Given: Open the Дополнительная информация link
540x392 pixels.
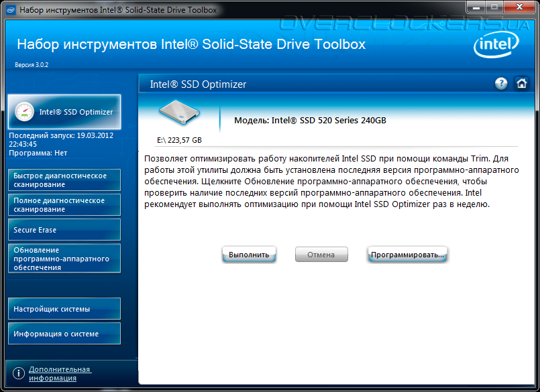Looking at the screenshot, I should [x=60, y=373].
